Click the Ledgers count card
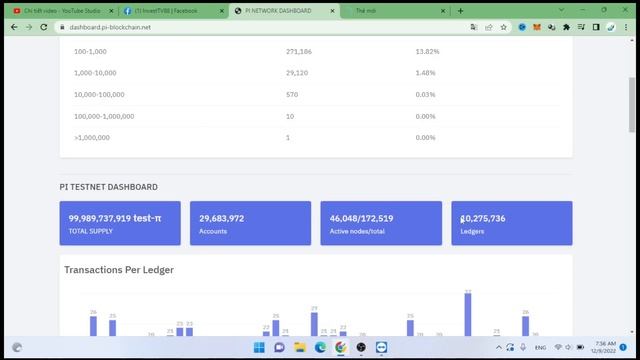The image size is (640, 360). (x=512, y=223)
